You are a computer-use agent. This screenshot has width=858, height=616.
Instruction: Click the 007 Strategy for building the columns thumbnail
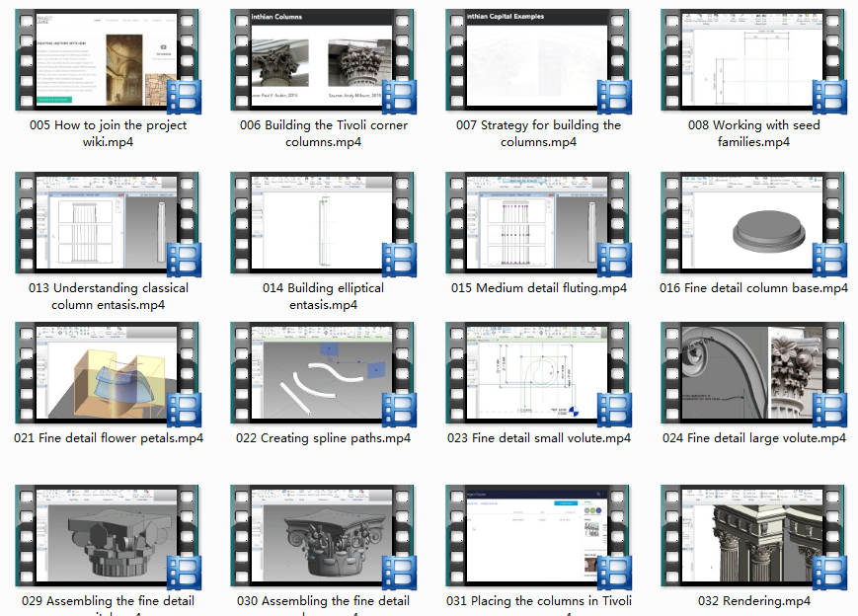[538, 60]
